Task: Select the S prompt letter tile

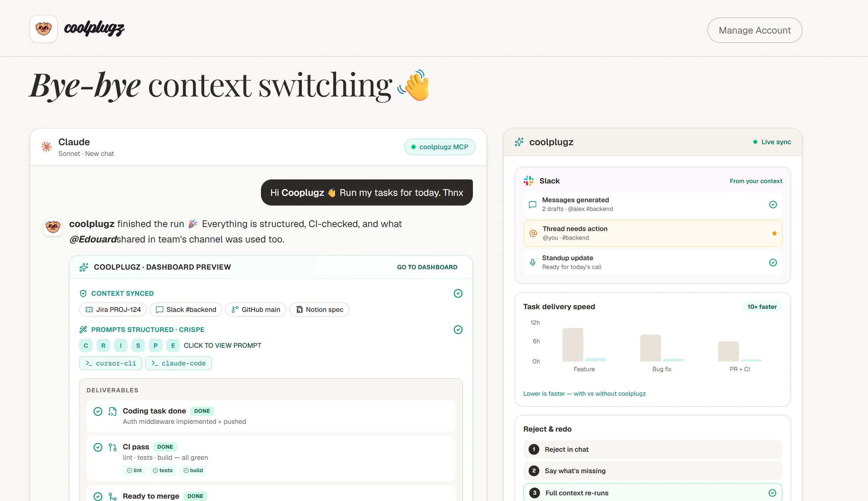Action: coord(138,345)
